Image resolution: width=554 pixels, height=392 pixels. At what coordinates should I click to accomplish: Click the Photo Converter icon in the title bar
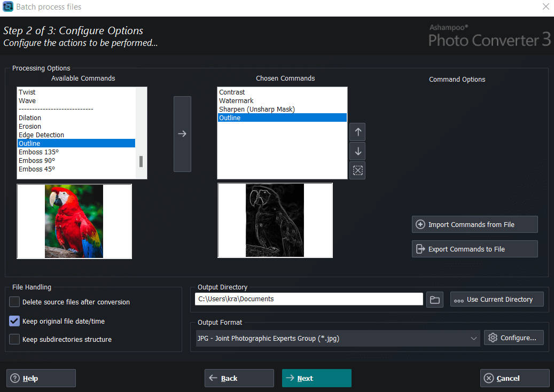point(7,6)
